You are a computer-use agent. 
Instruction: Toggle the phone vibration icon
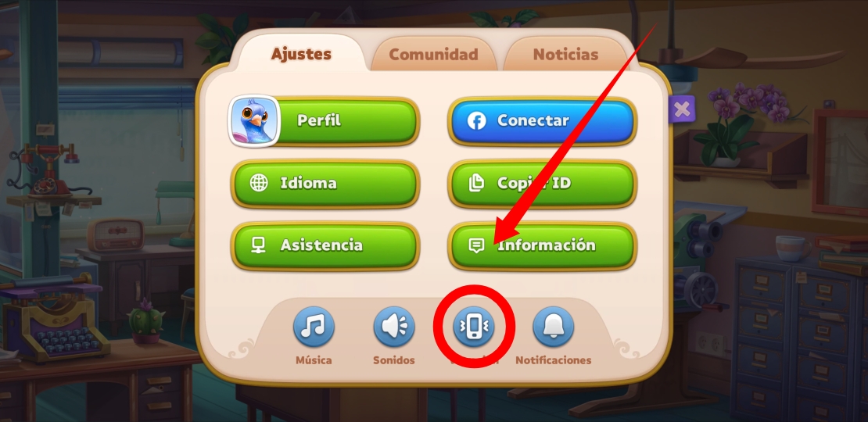click(x=473, y=327)
